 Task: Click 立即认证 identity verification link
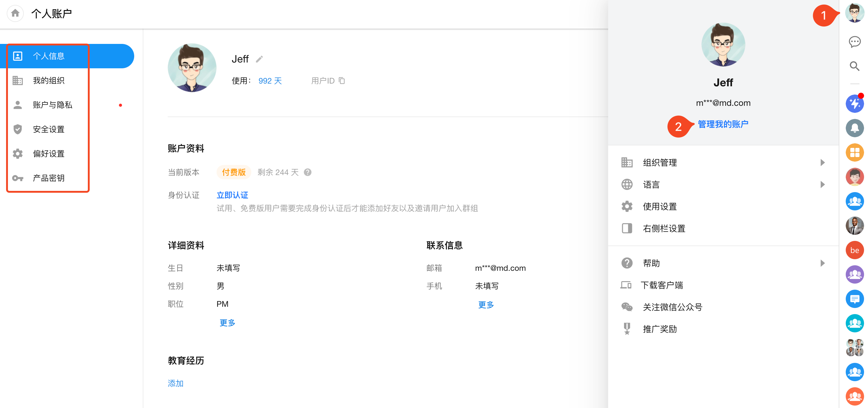(x=232, y=195)
